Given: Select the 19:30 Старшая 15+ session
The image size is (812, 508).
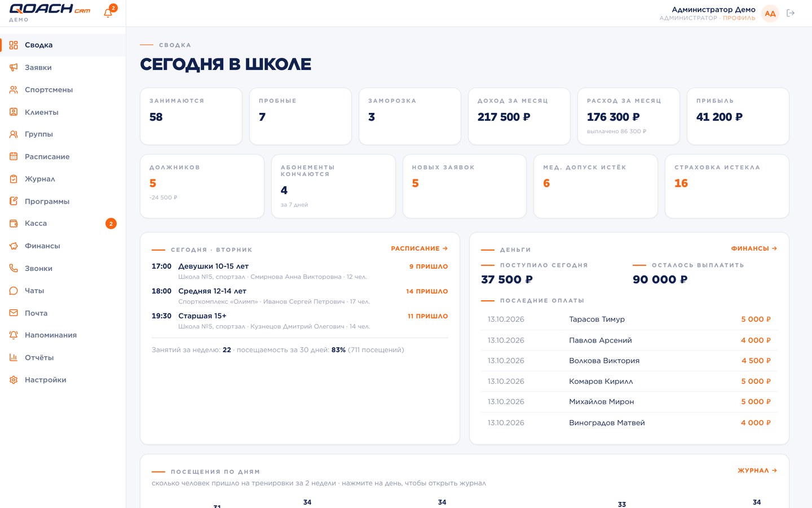Looking at the screenshot, I should [x=300, y=321].
